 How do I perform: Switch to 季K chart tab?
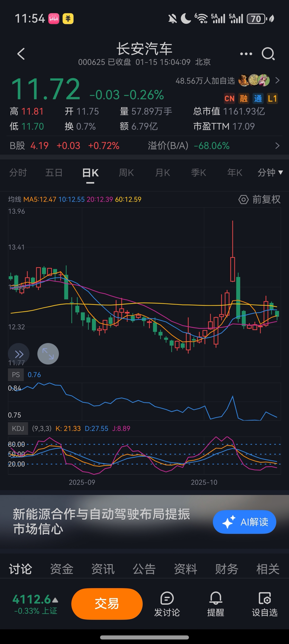tap(199, 173)
